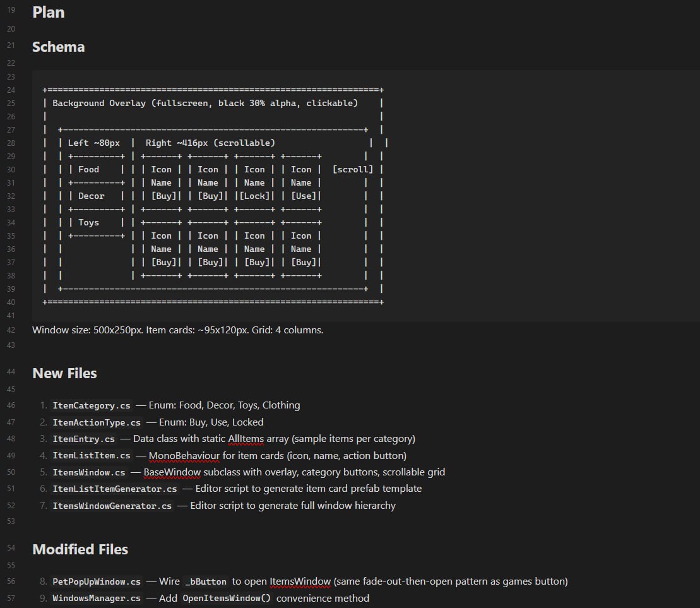Click the ItemListItem.cs filename
This screenshot has height=608, width=700.
[x=92, y=456]
